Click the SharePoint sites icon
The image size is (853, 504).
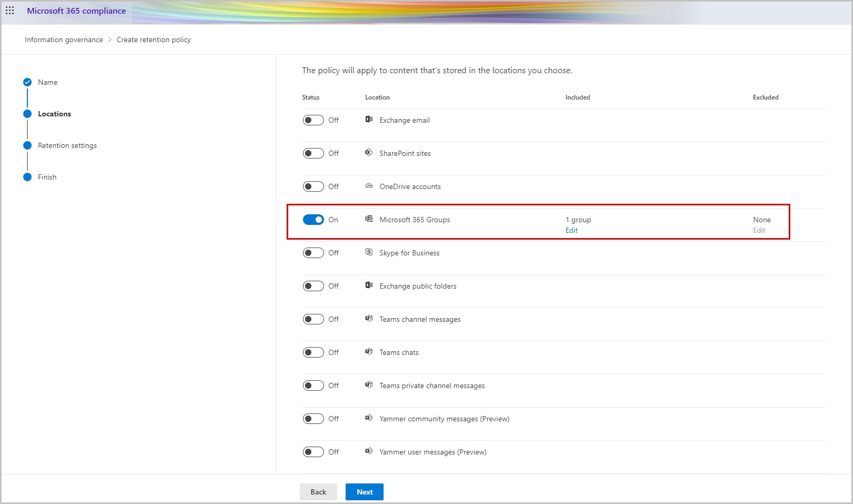coord(369,153)
